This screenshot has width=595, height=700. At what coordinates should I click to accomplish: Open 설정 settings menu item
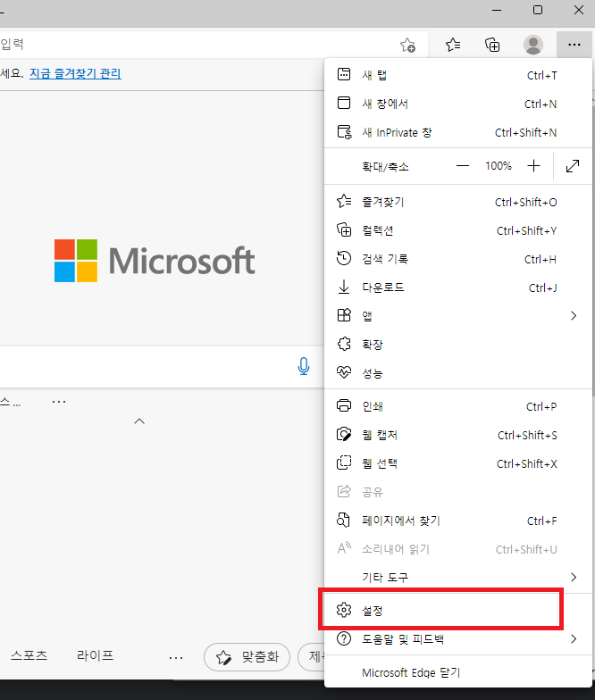(x=457, y=610)
